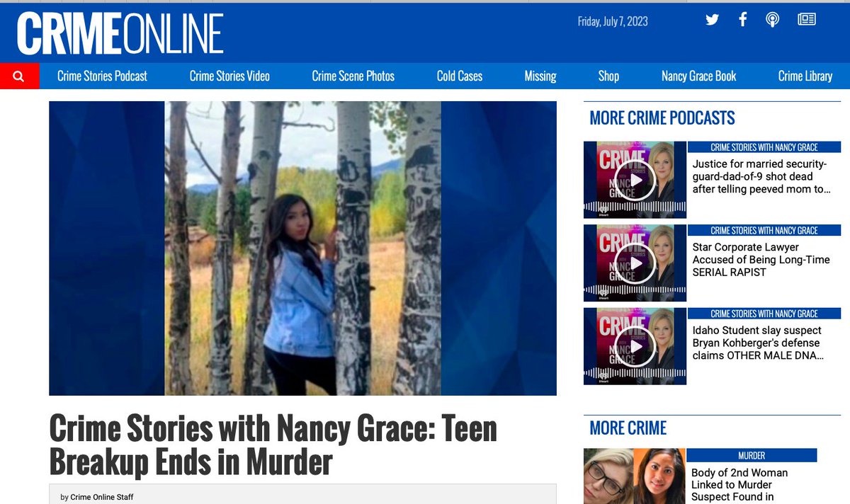
Task: Open Crime Stories Podcast menu item
Action: [x=102, y=76]
